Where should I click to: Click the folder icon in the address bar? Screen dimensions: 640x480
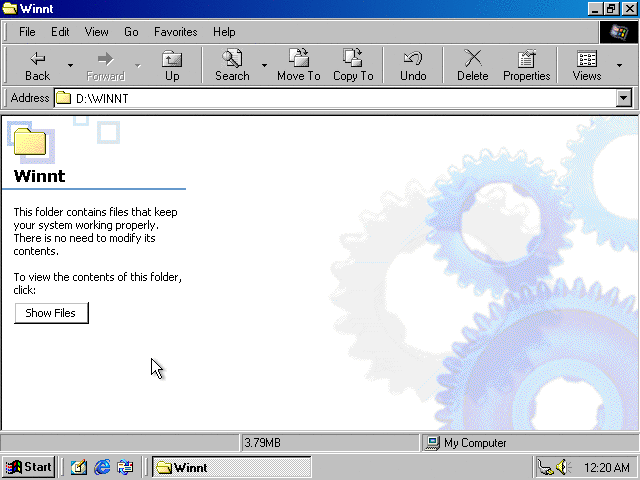click(x=63, y=98)
